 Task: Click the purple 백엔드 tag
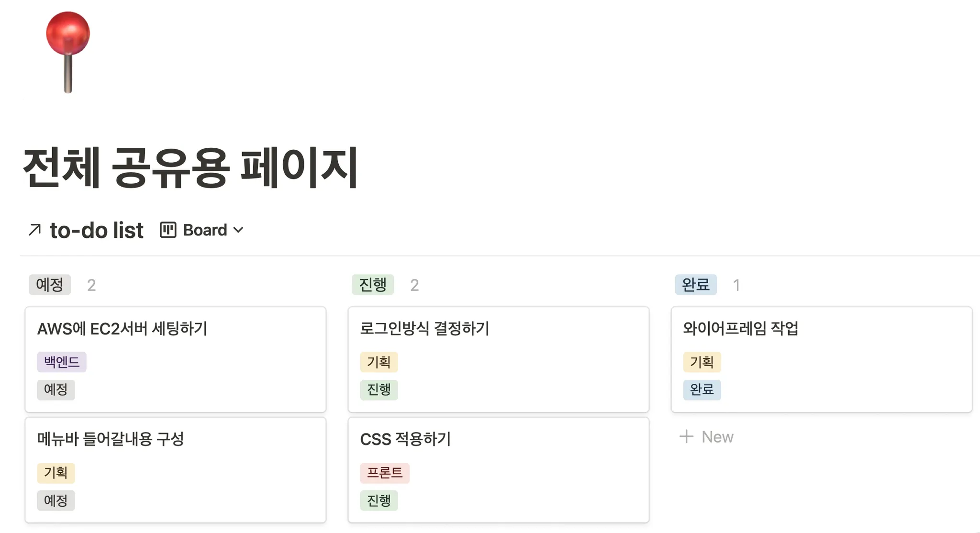coord(62,362)
